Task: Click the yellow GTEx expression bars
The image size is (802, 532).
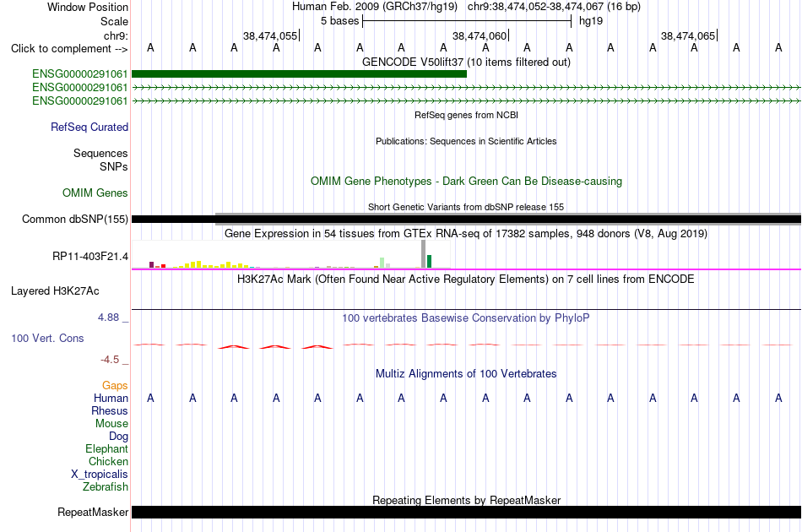Action: [x=211, y=264]
